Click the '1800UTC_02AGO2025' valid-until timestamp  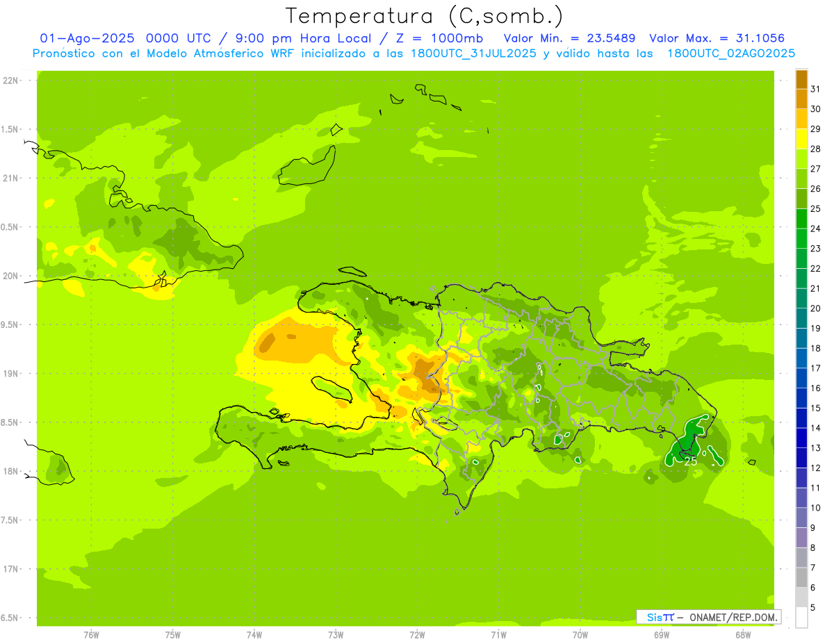(731, 53)
